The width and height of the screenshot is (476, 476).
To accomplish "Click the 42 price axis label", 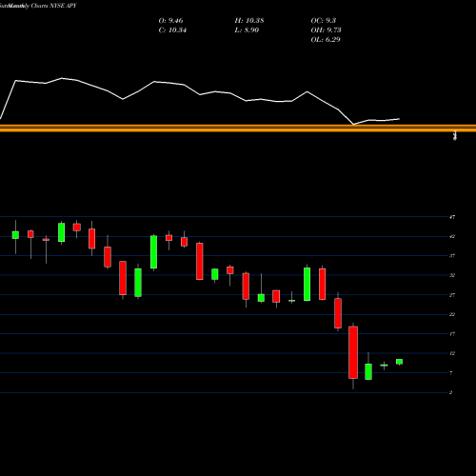I will [x=452, y=236].
